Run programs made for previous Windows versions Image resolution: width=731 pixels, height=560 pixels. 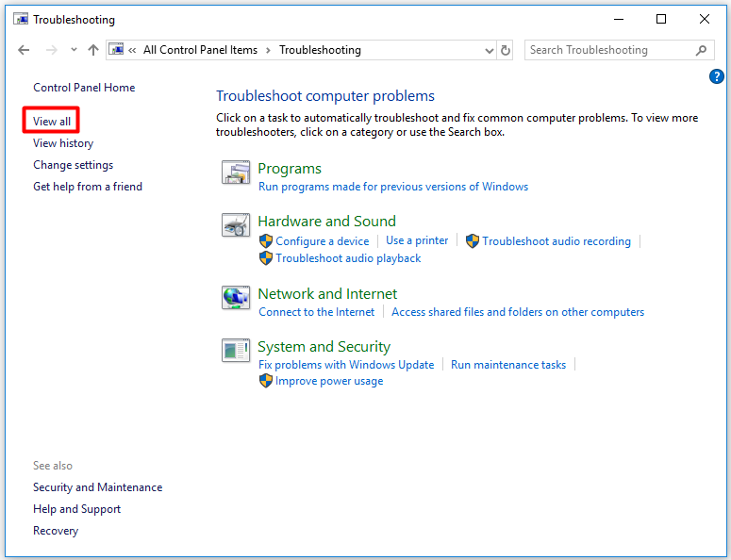point(393,187)
